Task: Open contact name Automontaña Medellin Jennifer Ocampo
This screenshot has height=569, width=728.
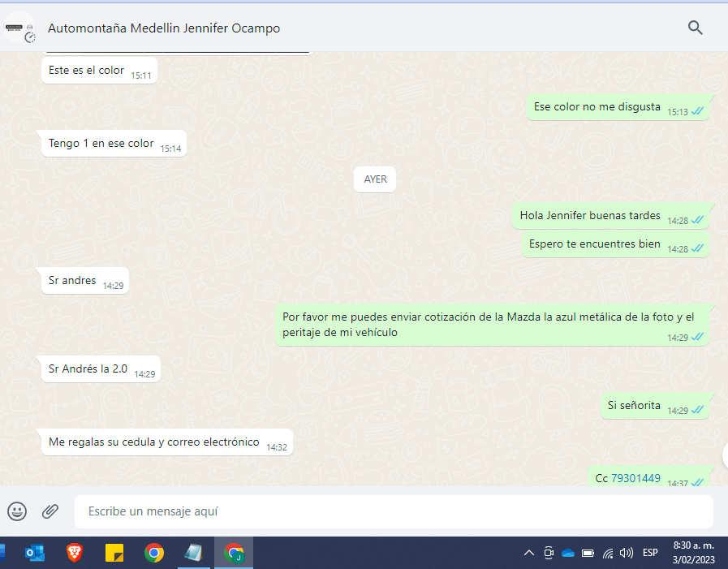Action: click(164, 28)
